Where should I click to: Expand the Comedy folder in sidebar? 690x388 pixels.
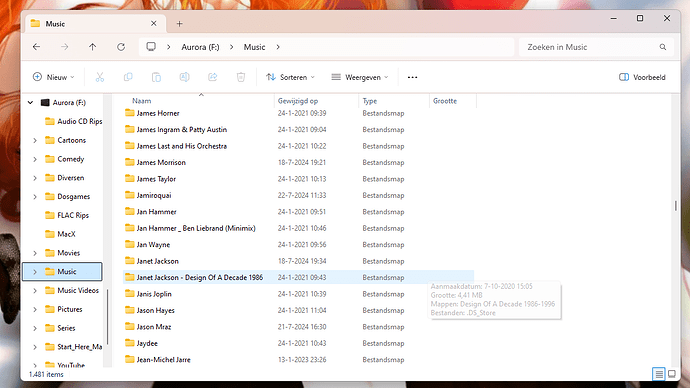(x=35, y=159)
